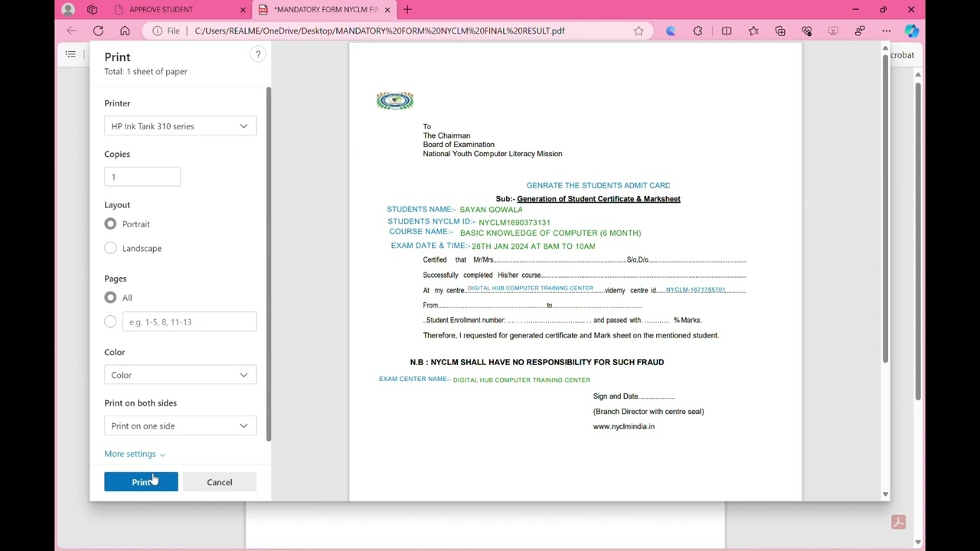Click '28TH JAN 2024 AT 8AM TO 10AM' text

click(534, 246)
